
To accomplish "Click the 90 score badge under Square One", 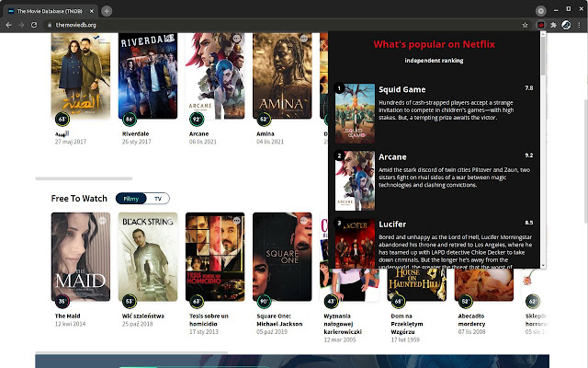I will (264, 302).
